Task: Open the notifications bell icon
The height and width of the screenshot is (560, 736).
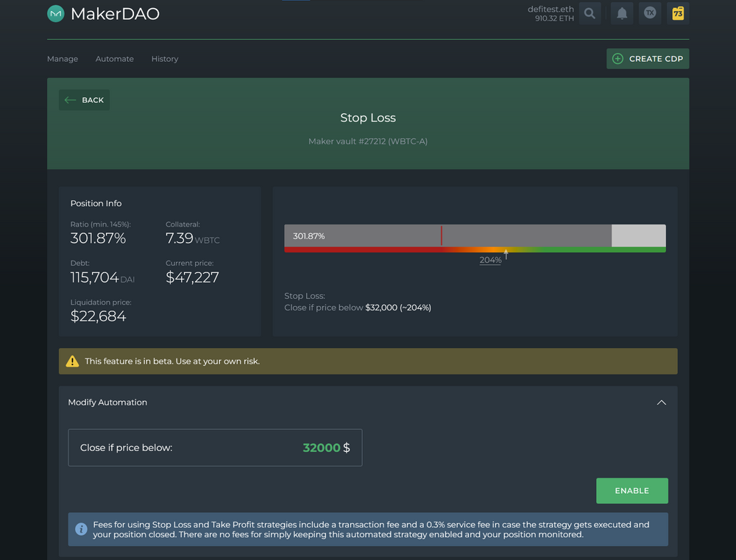Action: [621, 13]
